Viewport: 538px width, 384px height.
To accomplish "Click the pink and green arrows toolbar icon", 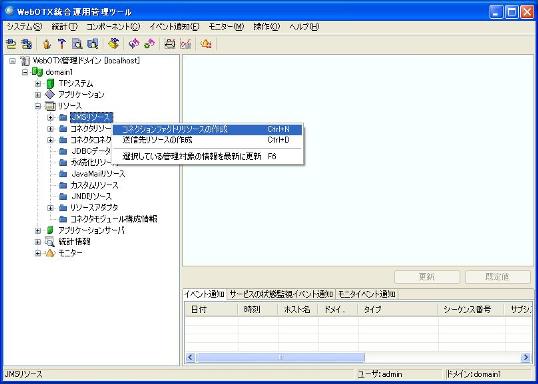I will pyautogui.click(x=150, y=44).
